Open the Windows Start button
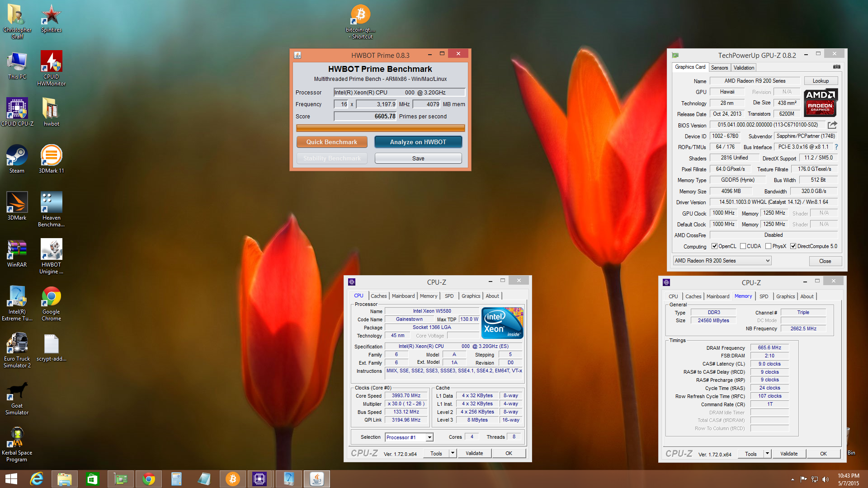Image resolution: width=868 pixels, height=488 pixels. pyautogui.click(x=11, y=479)
